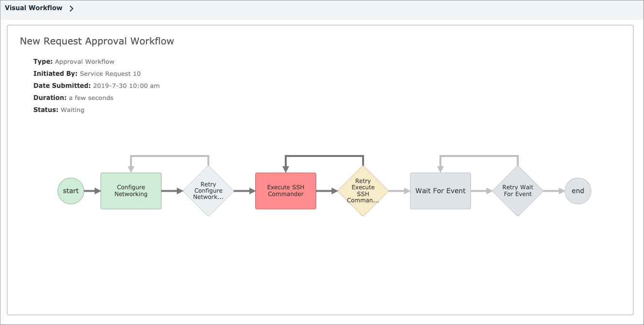Click the grey end node
644x325 pixels.
point(578,191)
